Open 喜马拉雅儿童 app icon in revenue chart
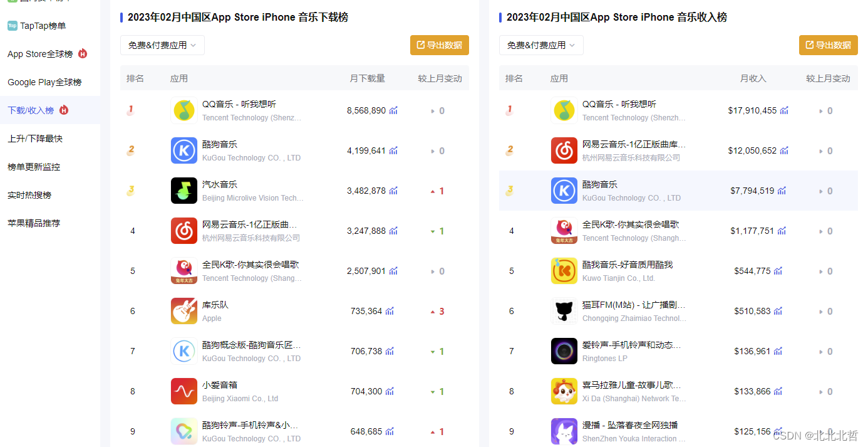Screen dimensions: 868x447 (564, 391)
